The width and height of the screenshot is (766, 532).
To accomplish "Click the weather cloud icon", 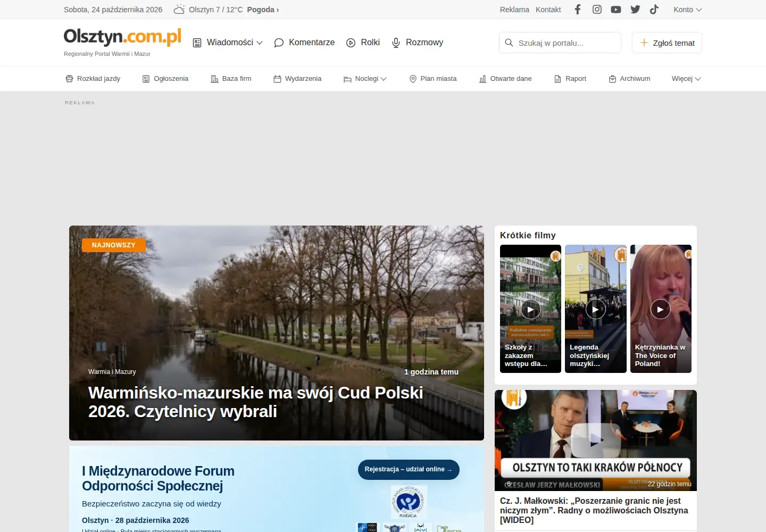I will click(179, 9).
